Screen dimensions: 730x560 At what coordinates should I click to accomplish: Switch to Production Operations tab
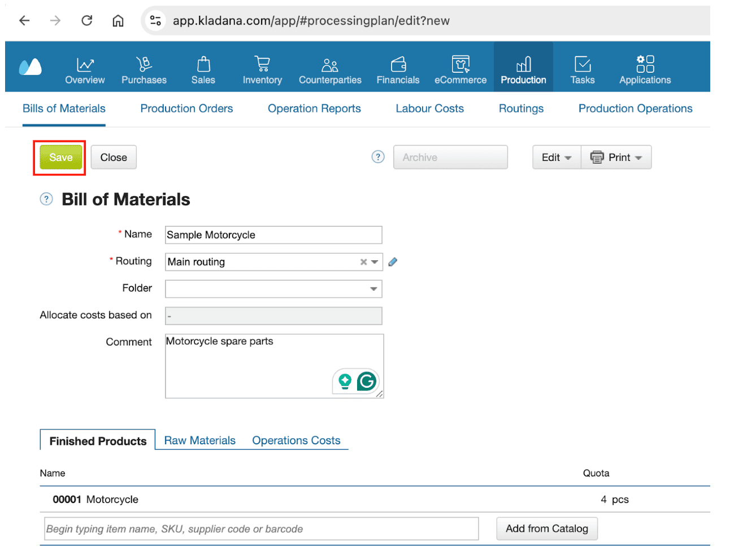click(x=635, y=108)
